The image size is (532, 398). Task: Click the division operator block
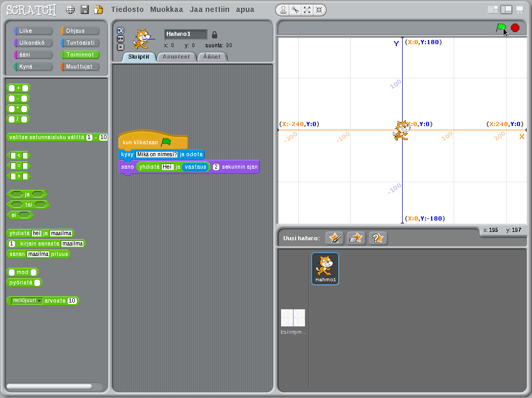(x=18, y=119)
